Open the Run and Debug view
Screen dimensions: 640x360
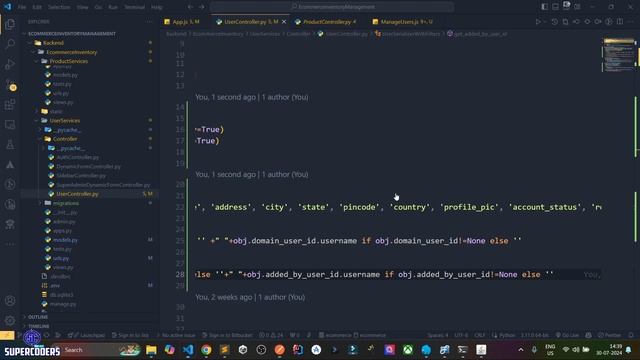pyautogui.click(x=10, y=64)
